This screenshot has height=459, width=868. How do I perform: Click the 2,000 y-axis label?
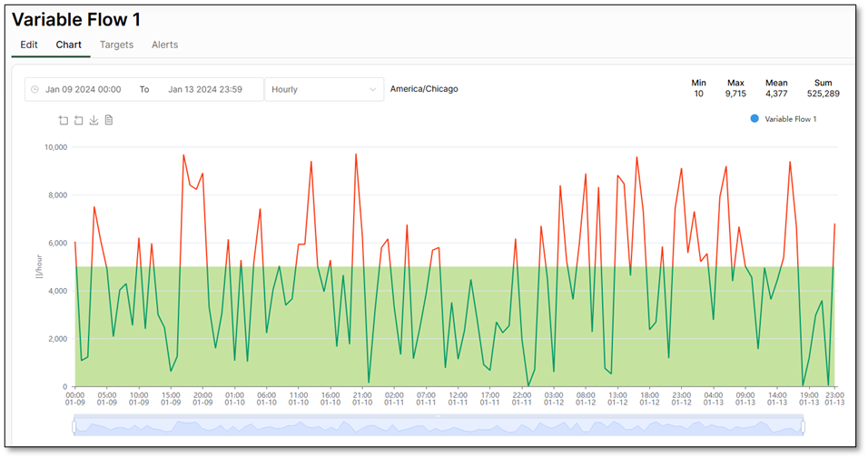[58, 339]
